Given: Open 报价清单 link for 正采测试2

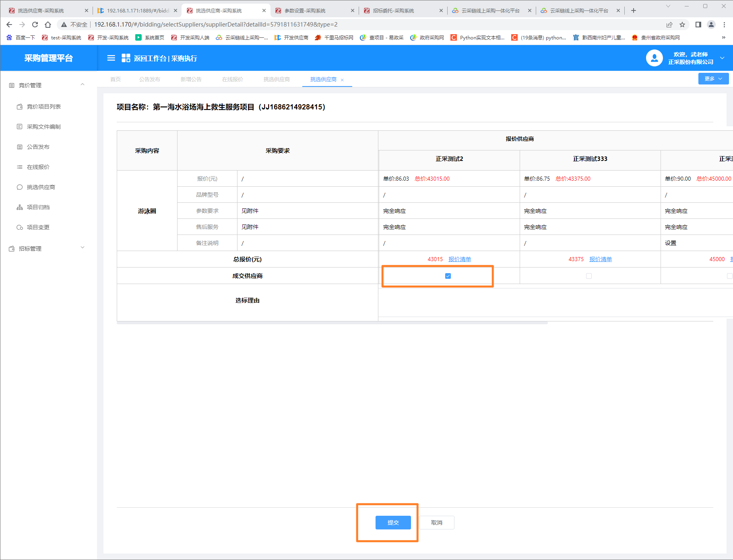Looking at the screenshot, I should coord(459,259).
